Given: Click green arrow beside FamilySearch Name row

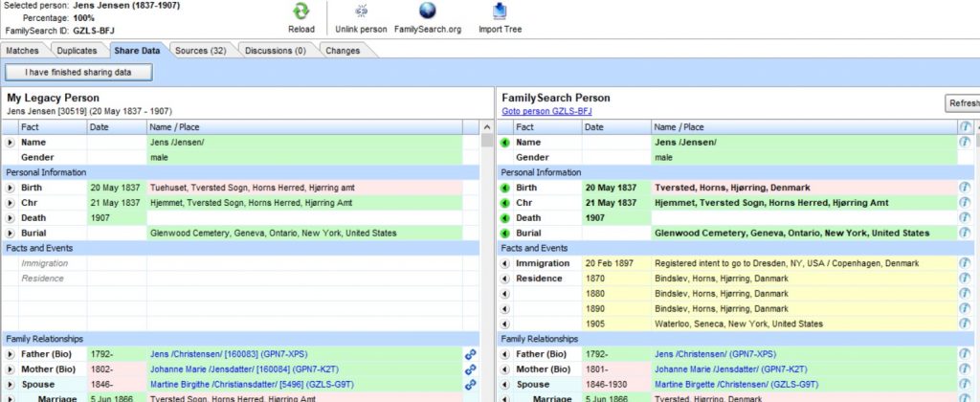Looking at the screenshot, I should [x=505, y=143].
